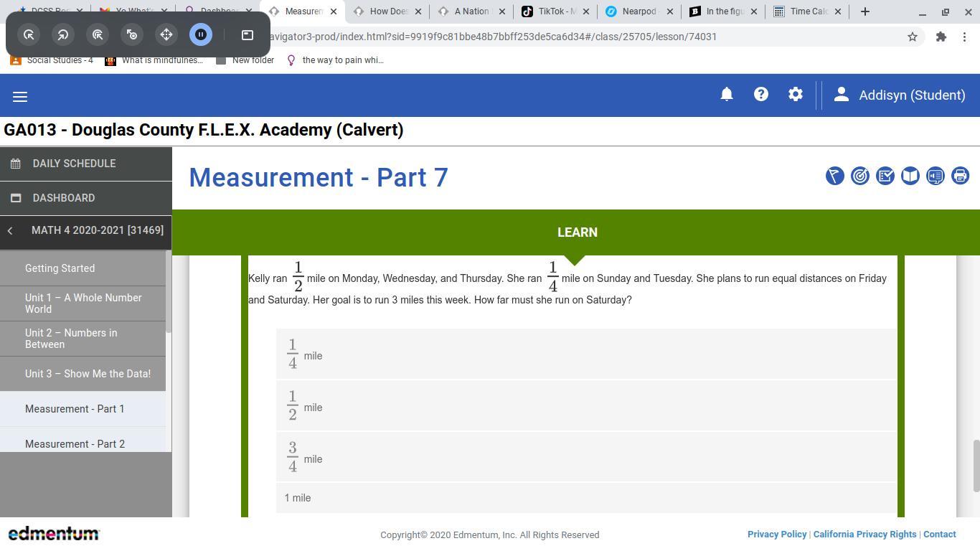Select the 1/4 mile answer option
This screenshot has width=980, height=551.
click(586, 354)
